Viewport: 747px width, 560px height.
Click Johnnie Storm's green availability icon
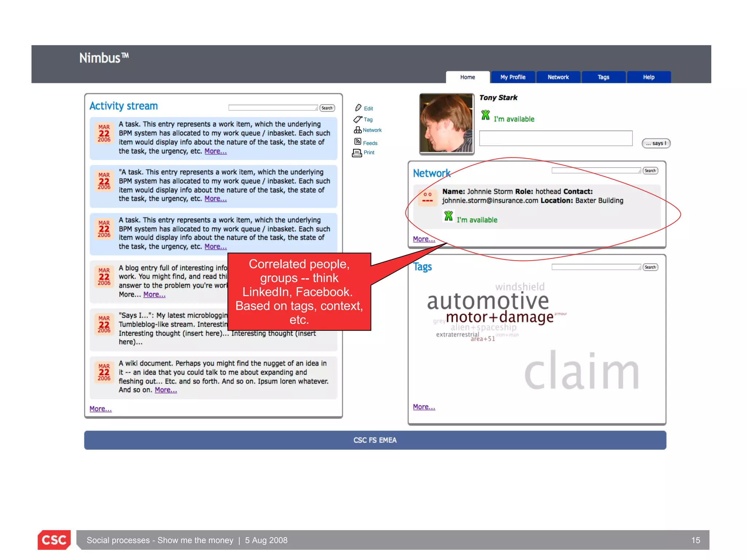(448, 216)
